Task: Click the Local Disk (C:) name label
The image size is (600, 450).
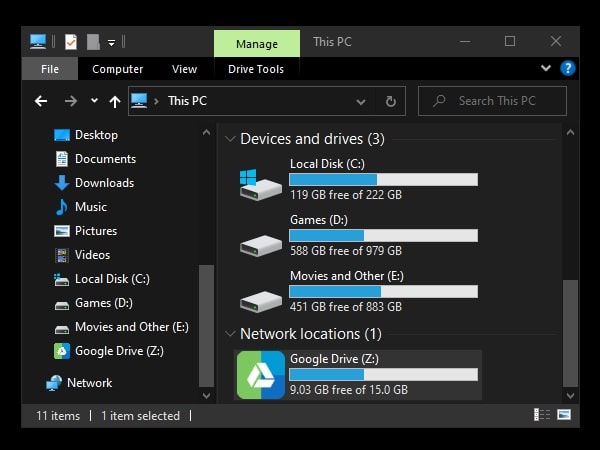Action: click(327, 164)
